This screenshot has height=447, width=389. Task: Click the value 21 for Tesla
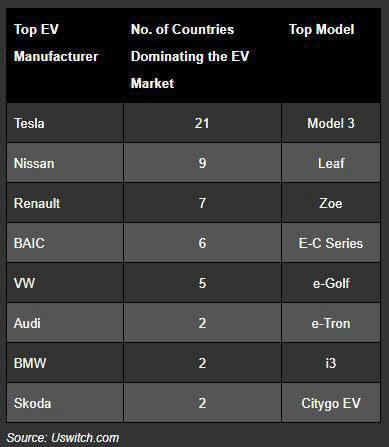point(202,123)
